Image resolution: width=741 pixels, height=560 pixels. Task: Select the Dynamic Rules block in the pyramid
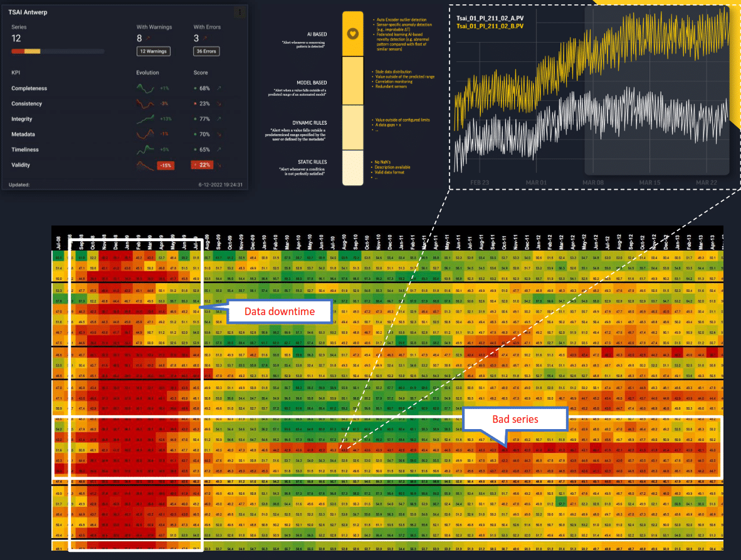pyautogui.click(x=352, y=127)
